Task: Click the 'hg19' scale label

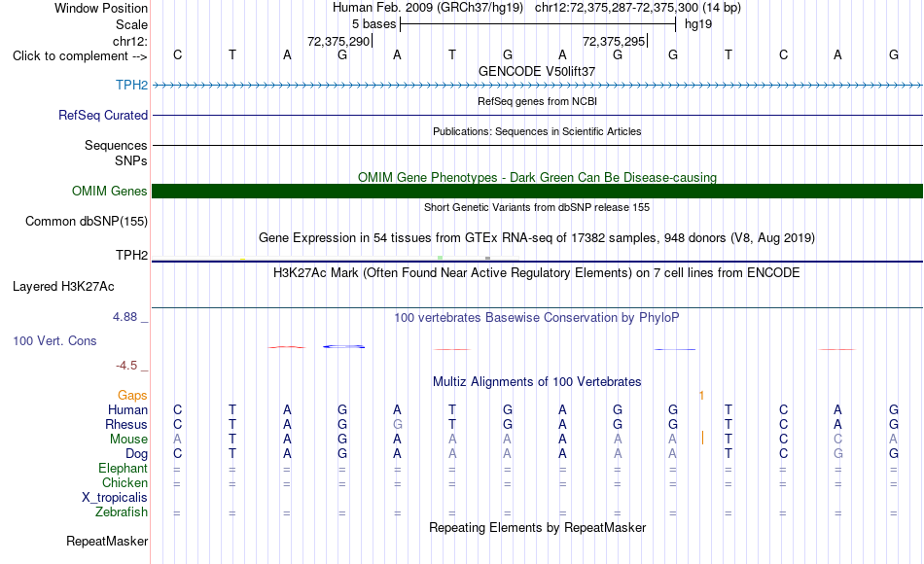Action: (698, 24)
